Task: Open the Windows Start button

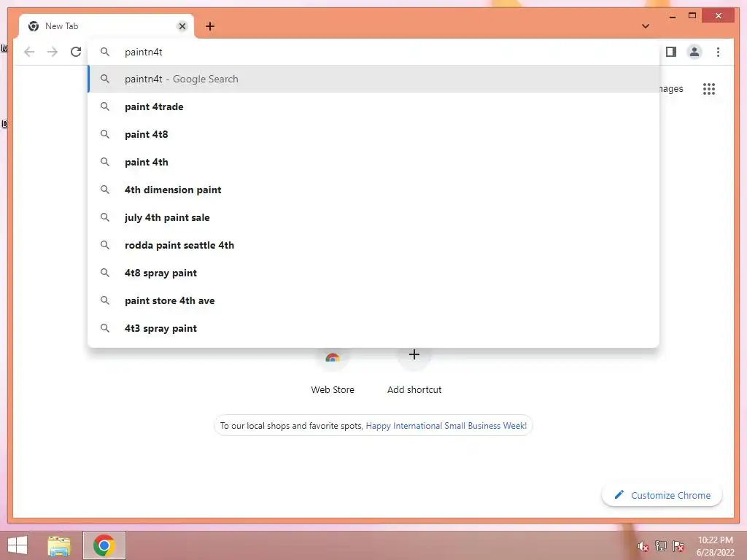Action: 18,545
